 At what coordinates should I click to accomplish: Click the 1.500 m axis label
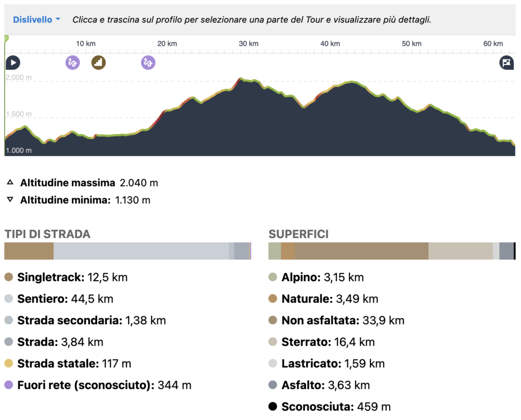click(x=19, y=114)
